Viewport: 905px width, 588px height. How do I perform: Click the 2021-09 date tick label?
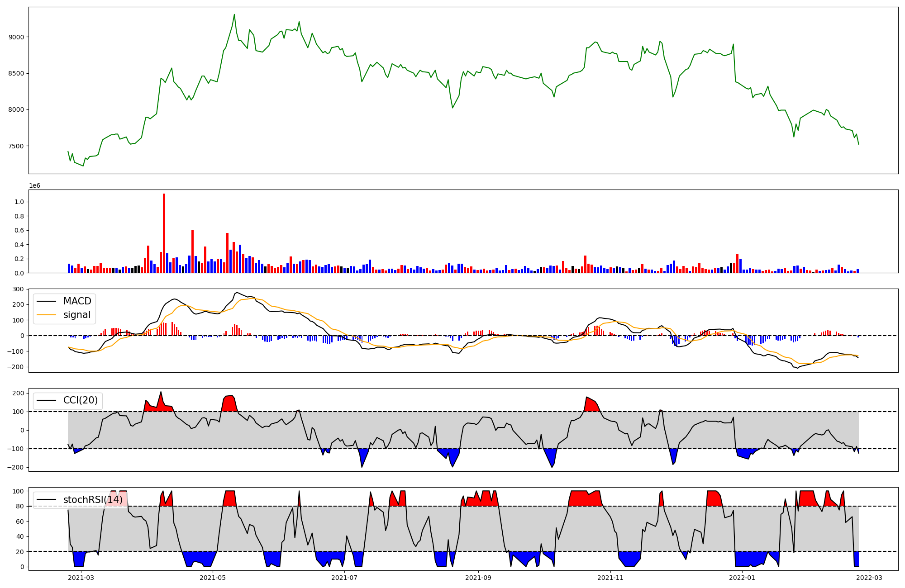point(478,577)
